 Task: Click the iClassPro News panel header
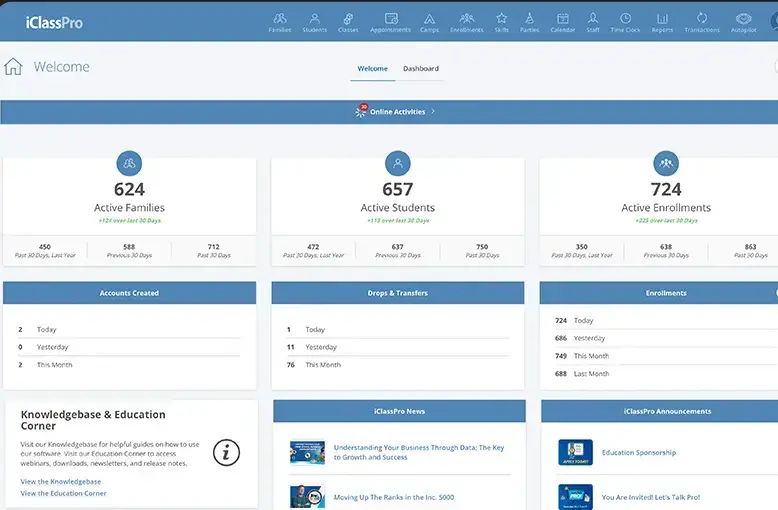click(399, 411)
